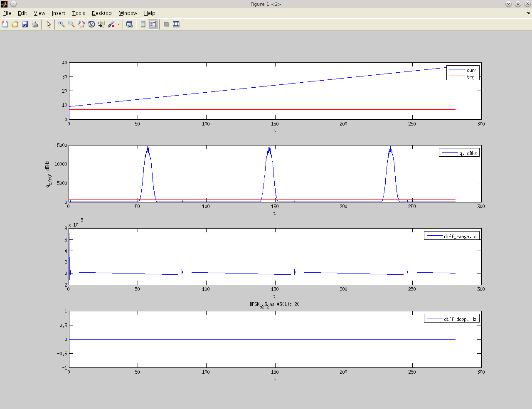Viewport: 532px width, 409px height.
Task: Enable the Data Cursor tool
Action: tap(101, 24)
